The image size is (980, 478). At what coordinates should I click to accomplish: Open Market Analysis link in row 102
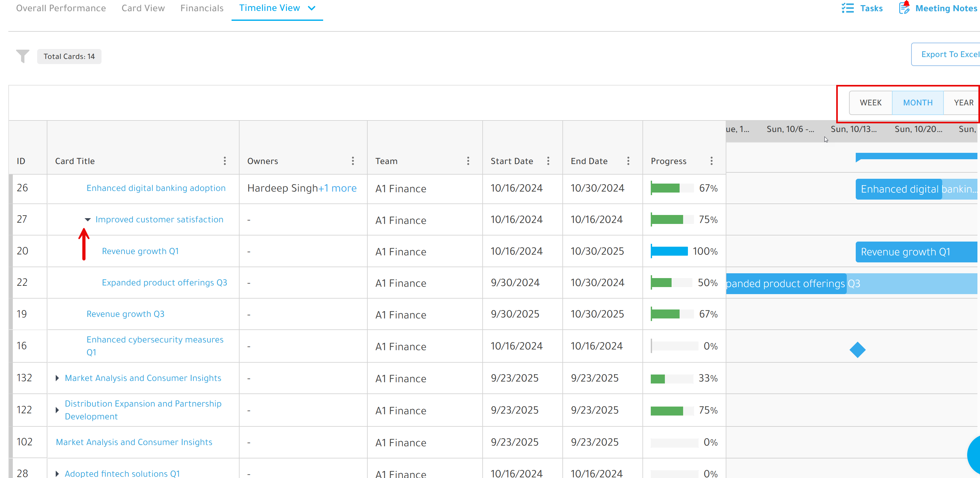pos(134,442)
